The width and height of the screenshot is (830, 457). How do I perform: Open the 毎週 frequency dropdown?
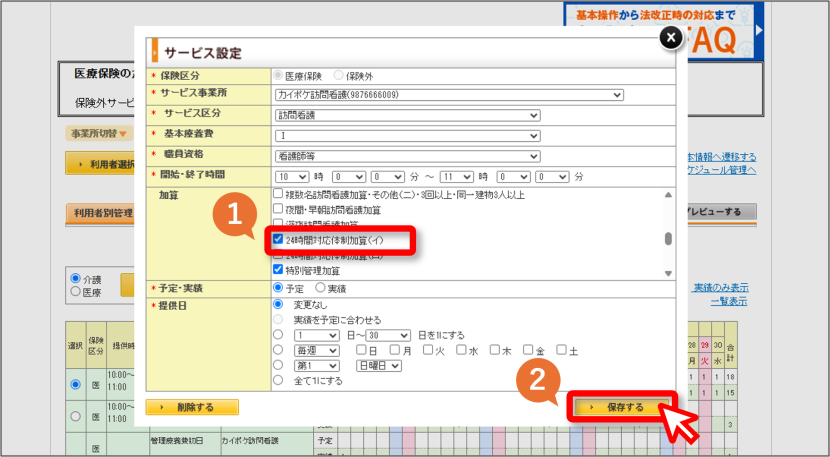pos(317,351)
